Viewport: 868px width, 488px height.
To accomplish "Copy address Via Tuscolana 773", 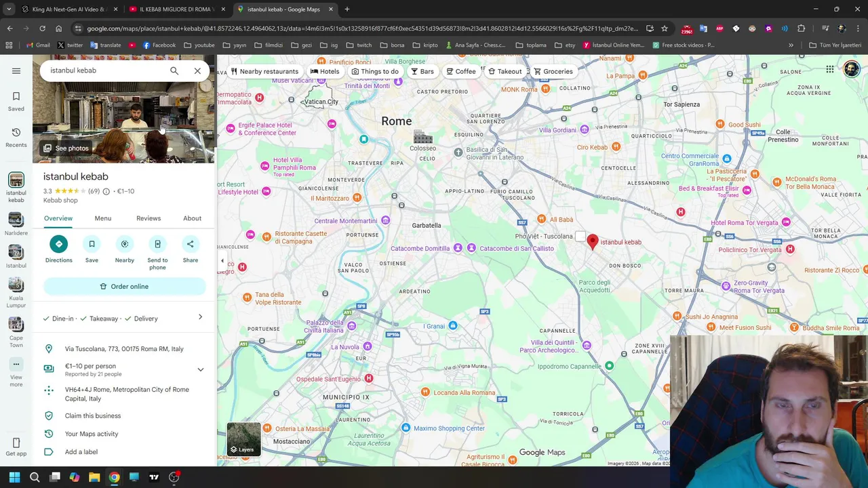I will coord(124,349).
